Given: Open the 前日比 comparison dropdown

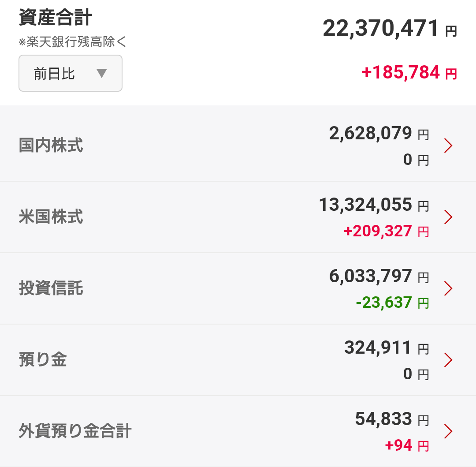Looking at the screenshot, I should point(71,73).
